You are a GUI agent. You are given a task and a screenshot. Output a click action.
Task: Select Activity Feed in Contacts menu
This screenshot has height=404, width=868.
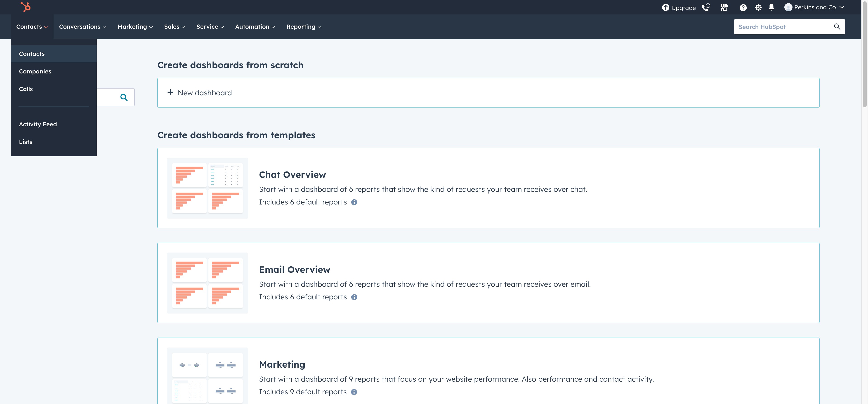pyautogui.click(x=38, y=124)
